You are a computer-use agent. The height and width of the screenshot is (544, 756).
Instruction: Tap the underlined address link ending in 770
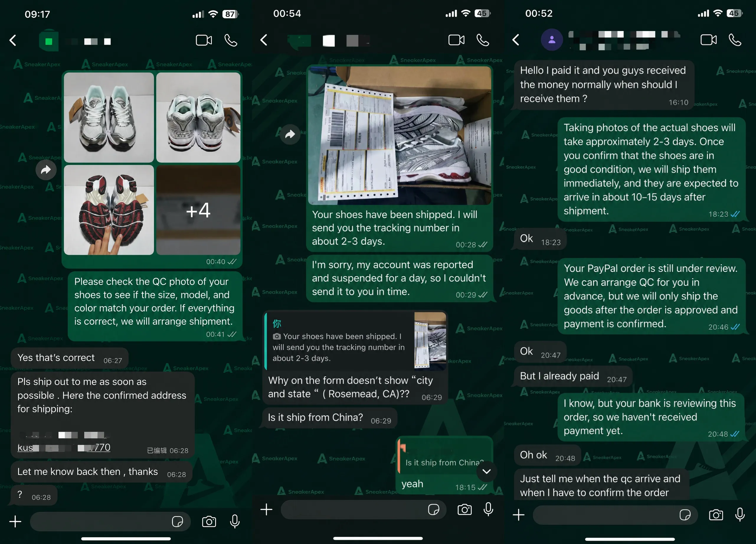coord(64,448)
